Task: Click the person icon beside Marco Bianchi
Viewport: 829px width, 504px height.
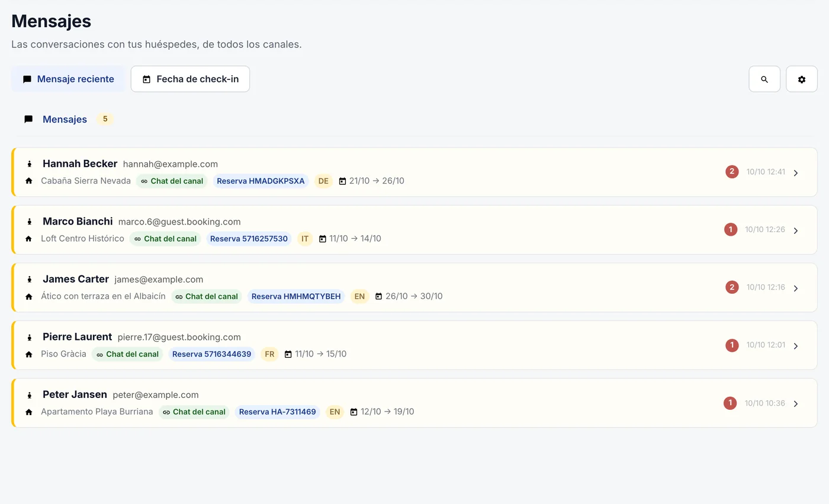Action: [x=29, y=222]
